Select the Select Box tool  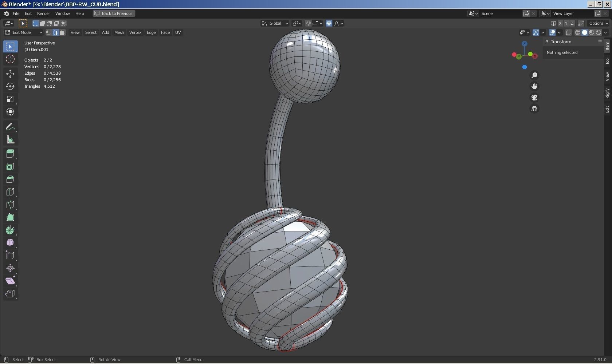[x=10, y=47]
